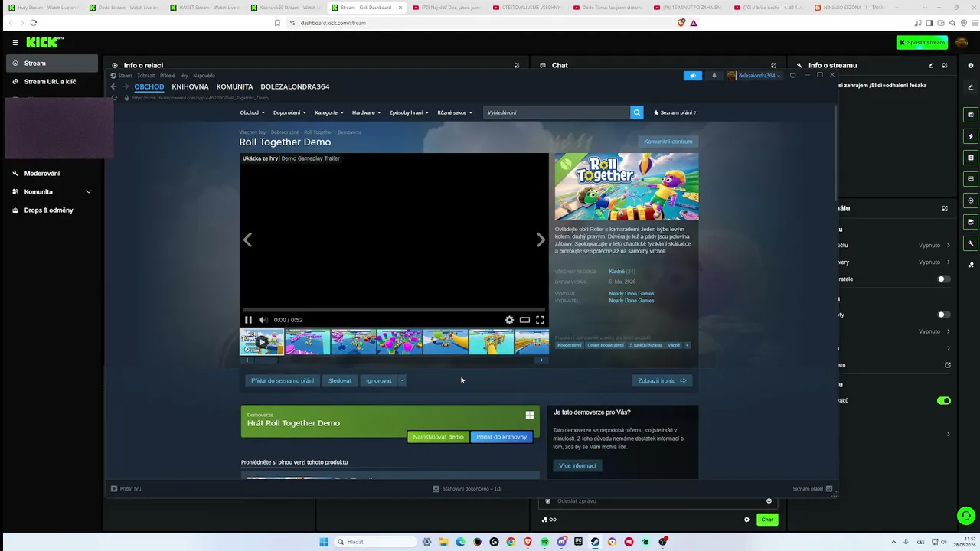Pause the Roll Together trailer video
Viewport: 980px width, 551px height.
point(248,320)
